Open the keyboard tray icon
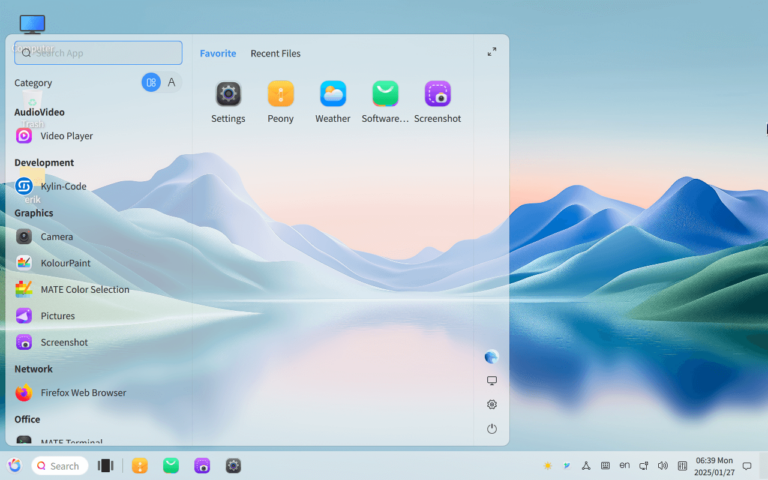 point(605,466)
